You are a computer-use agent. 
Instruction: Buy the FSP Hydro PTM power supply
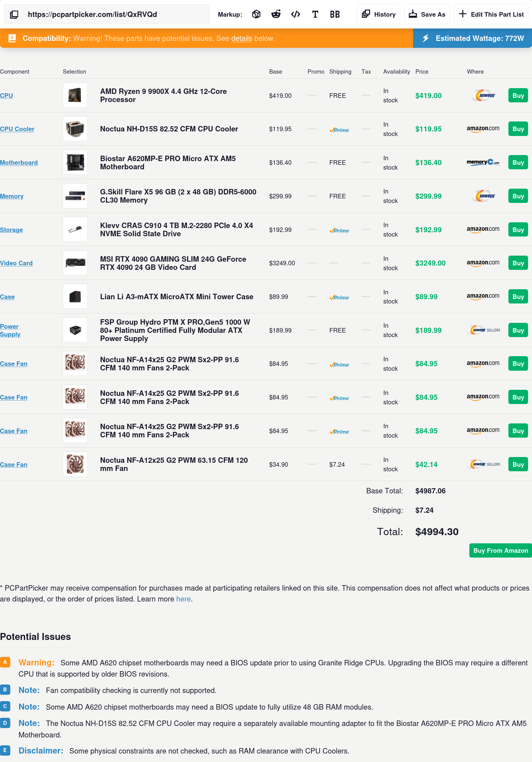[x=518, y=330]
